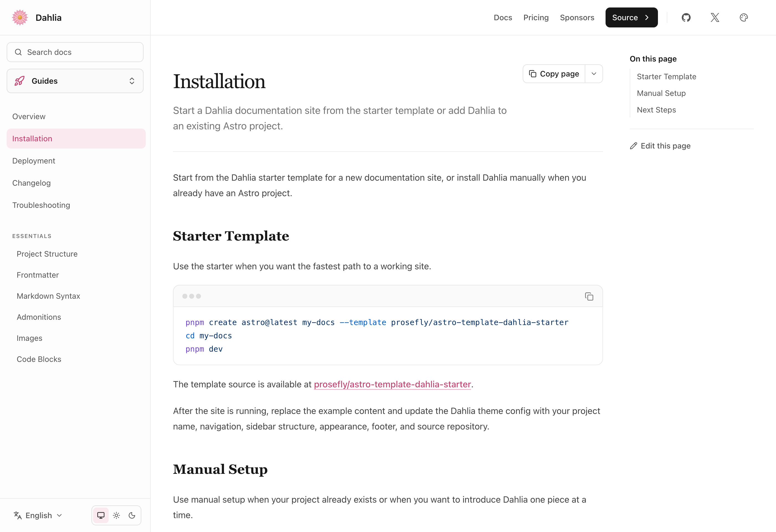This screenshot has width=776, height=532.
Task: Jump to Starter Template in page outline
Action: (667, 76)
